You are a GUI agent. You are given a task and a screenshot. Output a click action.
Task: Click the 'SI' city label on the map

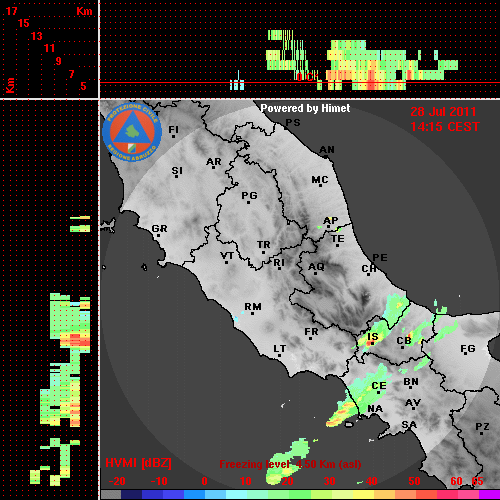pyautogui.click(x=177, y=171)
